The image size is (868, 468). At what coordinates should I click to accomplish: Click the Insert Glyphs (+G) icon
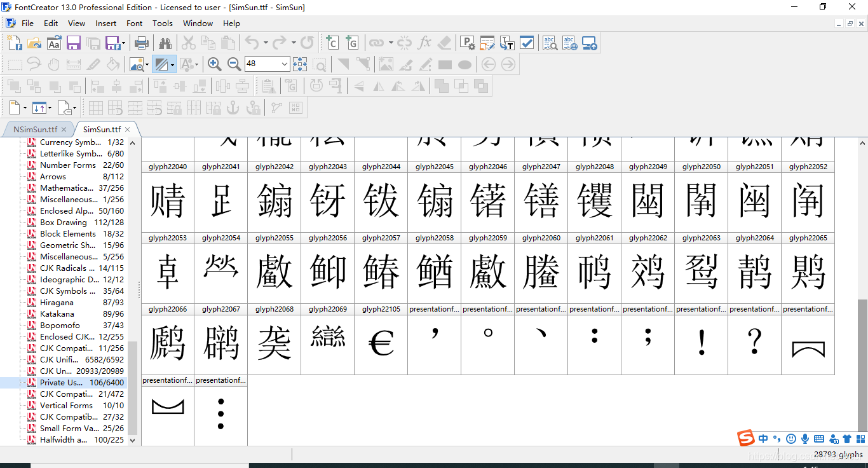tap(352, 43)
